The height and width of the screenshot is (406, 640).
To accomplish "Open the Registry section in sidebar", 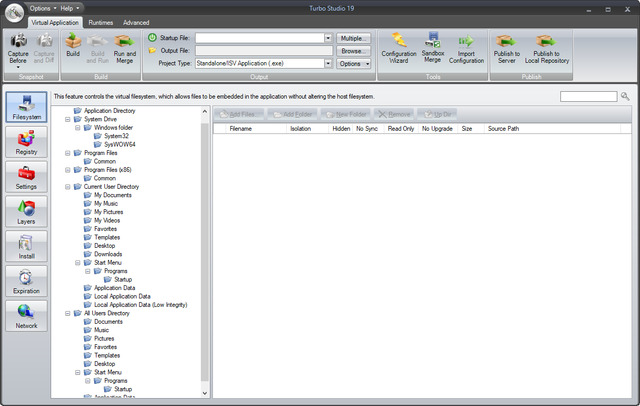I will pyautogui.click(x=26, y=146).
